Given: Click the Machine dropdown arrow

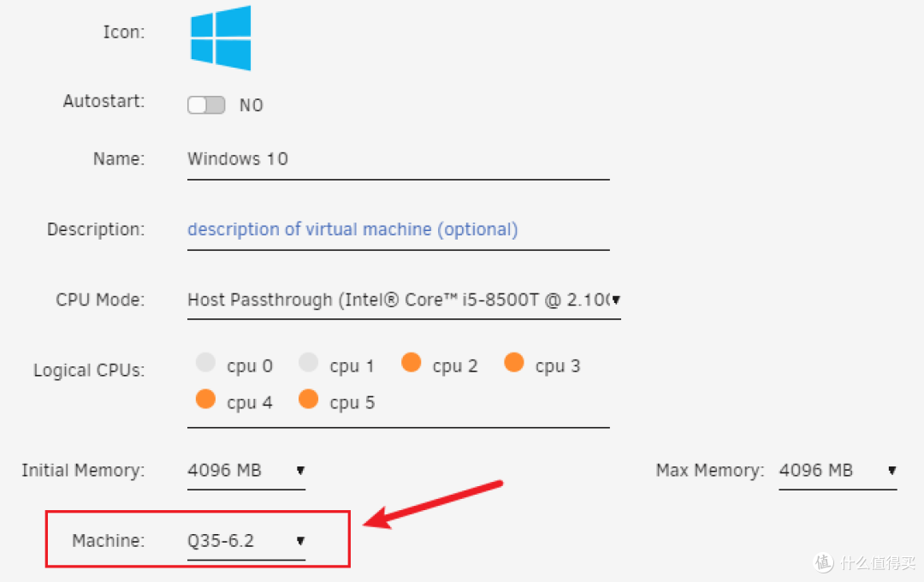Looking at the screenshot, I should pos(300,541).
